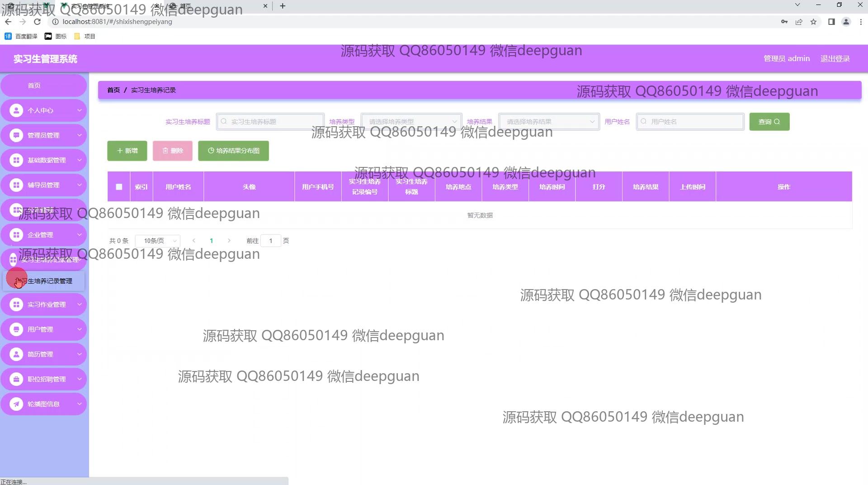Open a new browser tab with plus icon
Image resolution: width=868 pixels, height=485 pixels.
pos(283,6)
